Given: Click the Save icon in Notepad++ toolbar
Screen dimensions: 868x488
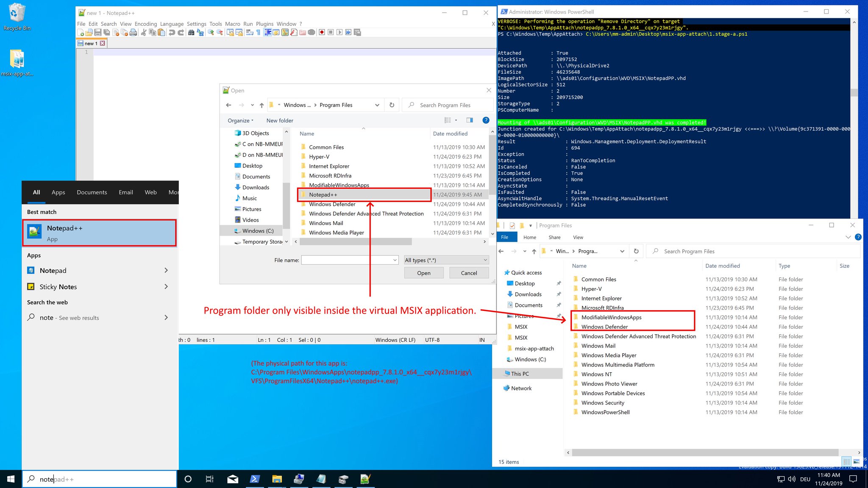Looking at the screenshot, I should pyautogui.click(x=98, y=32).
